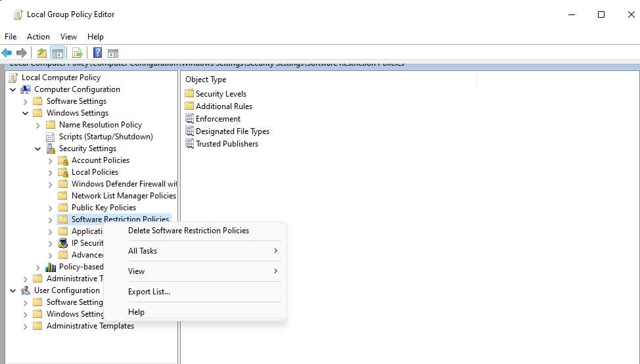Click the Local Group Policy Editor title icon
Image resolution: width=640 pixels, height=364 pixels.
18,14
